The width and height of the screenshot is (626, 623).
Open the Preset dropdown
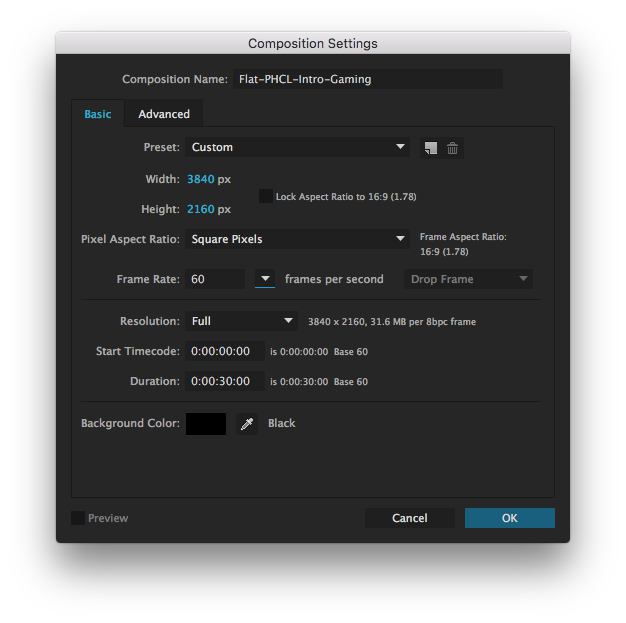point(297,147)
